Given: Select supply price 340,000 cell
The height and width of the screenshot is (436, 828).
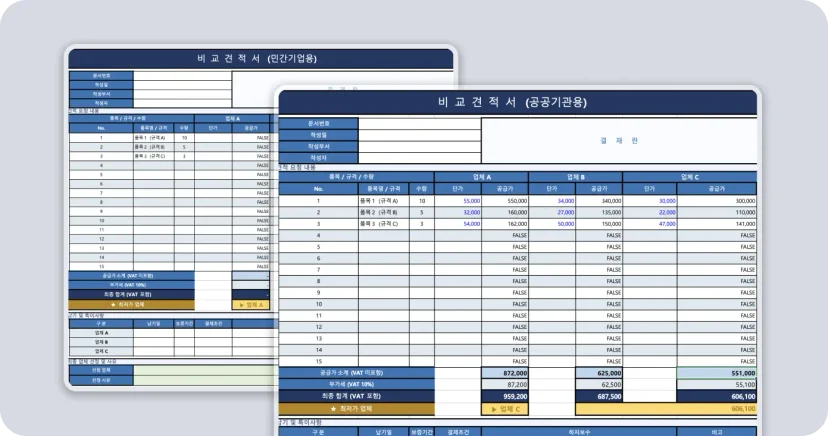Looking at the screenshot, I should (599, 201).
